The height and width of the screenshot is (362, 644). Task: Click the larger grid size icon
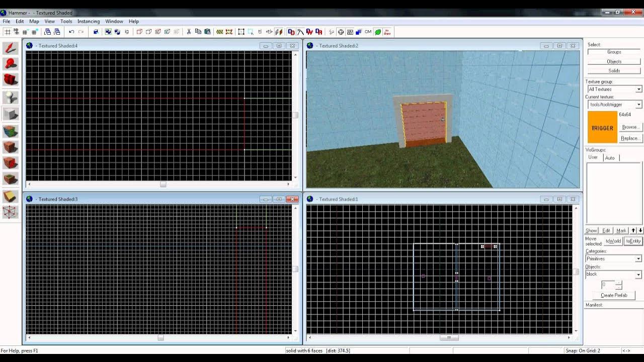(34, 32)
